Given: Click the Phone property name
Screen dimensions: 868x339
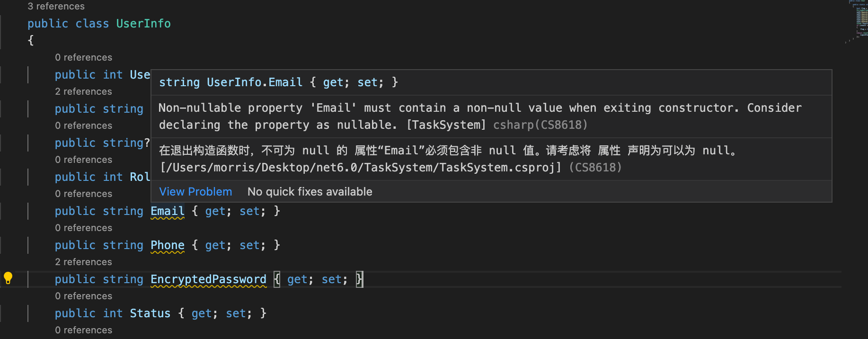Looking at the screenshot, I should [x=168, y=245].
